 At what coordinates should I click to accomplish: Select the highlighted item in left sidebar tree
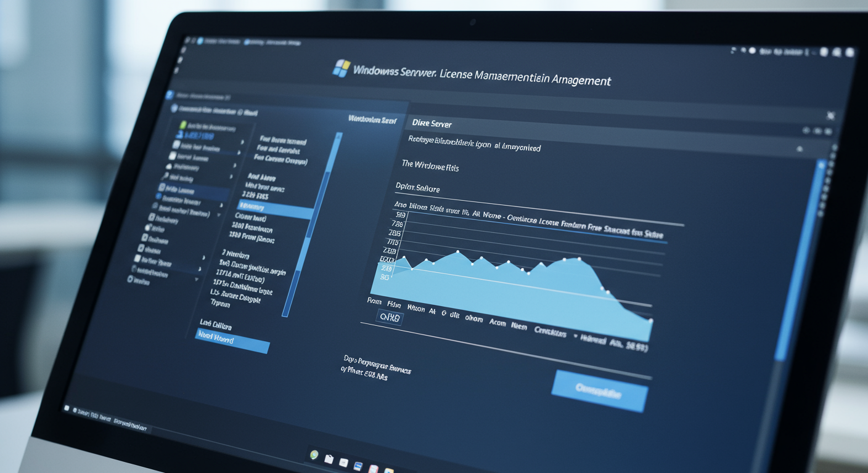click(x=194, y=192)
